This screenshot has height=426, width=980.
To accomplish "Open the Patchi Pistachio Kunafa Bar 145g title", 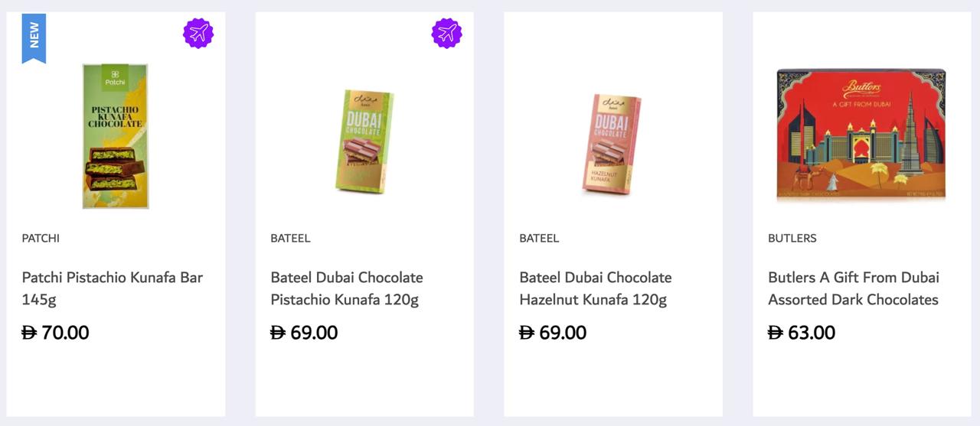I will tap(112, 288).
